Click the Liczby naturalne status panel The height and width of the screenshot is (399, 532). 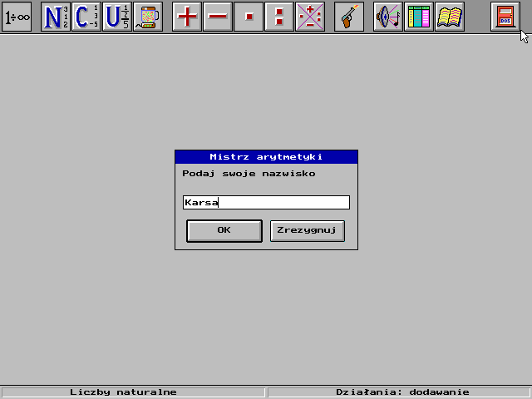132,392
